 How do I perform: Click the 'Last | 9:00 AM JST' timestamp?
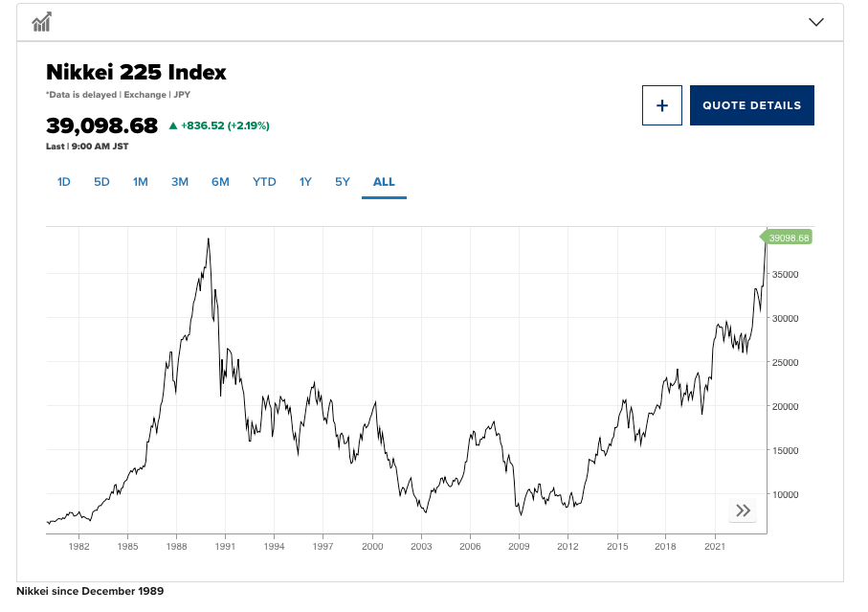click(x=87, y=147)
